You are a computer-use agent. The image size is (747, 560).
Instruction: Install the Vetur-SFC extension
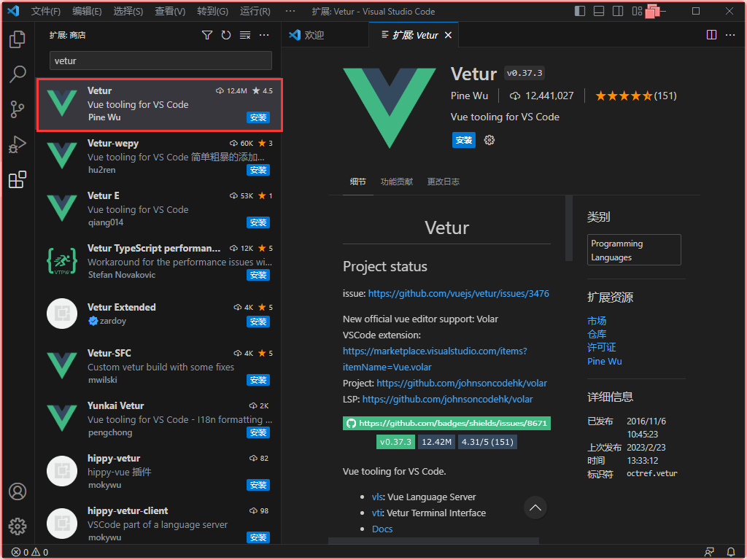pyautogui.click(x=258, y=380)
